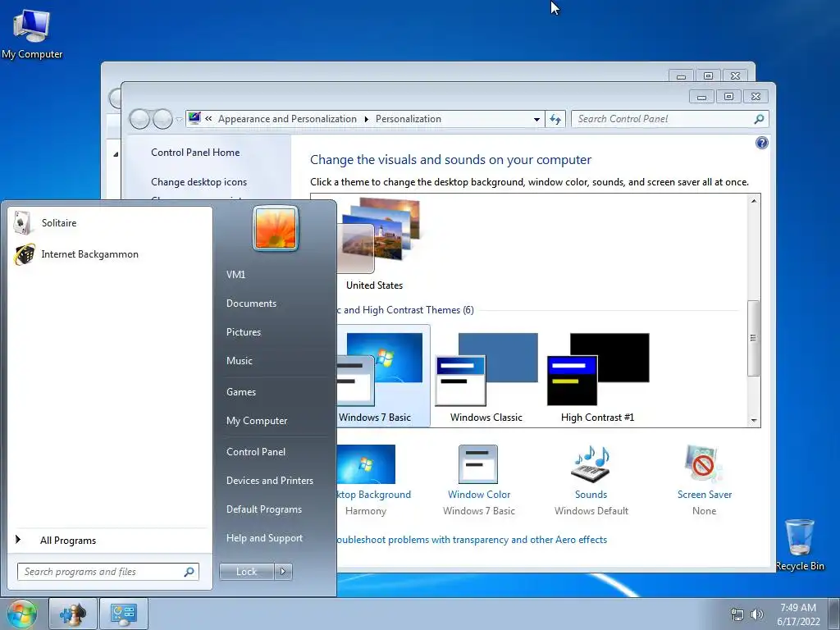Click Appearance and Personalization breadcrumb
The image size is (840, 630).
[x=287, y=119]
